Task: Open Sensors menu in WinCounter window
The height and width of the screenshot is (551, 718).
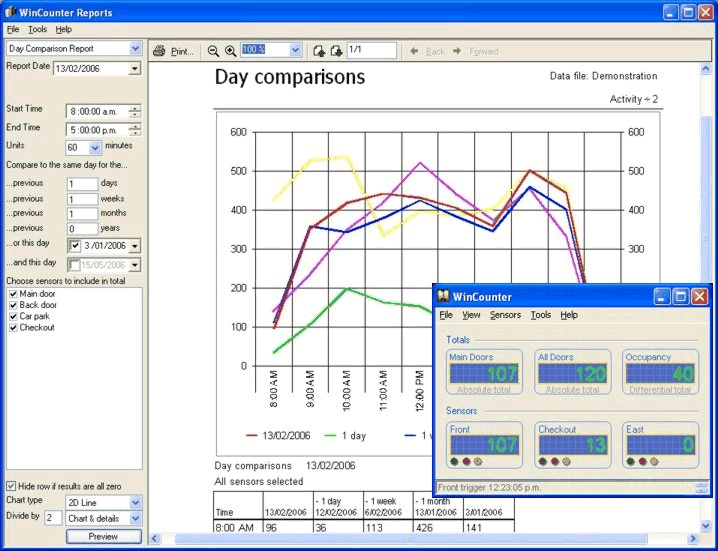Action: (x=505, y=315)
